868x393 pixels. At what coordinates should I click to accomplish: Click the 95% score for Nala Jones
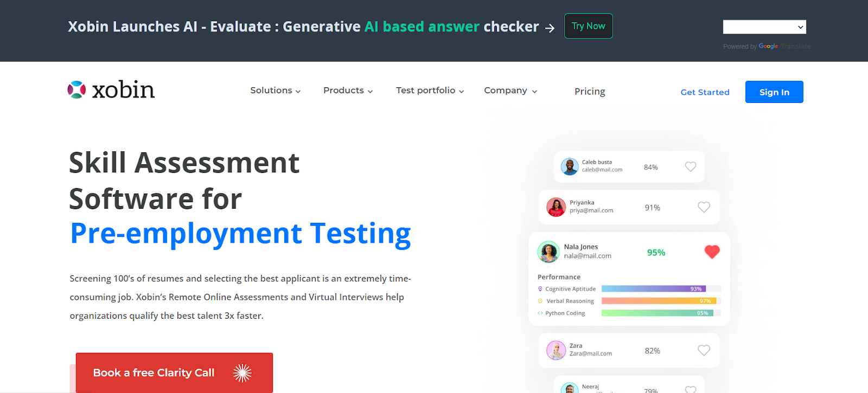click(x=656, y=253)
